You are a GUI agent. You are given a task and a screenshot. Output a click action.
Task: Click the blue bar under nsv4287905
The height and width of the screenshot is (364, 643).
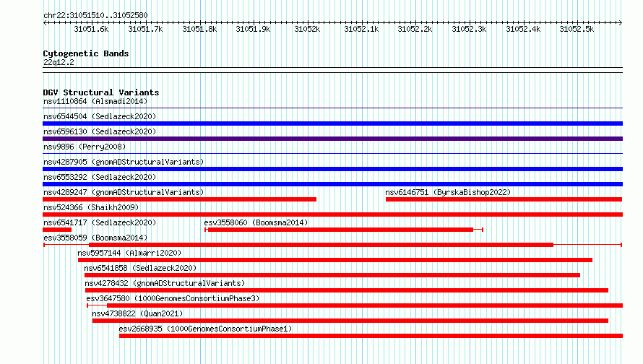tap(332, 169)
